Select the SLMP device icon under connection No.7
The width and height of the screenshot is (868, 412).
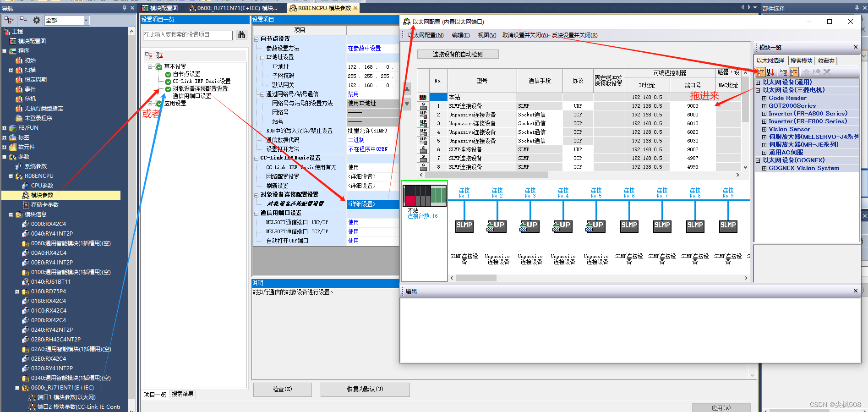click(x=662, y=226)
